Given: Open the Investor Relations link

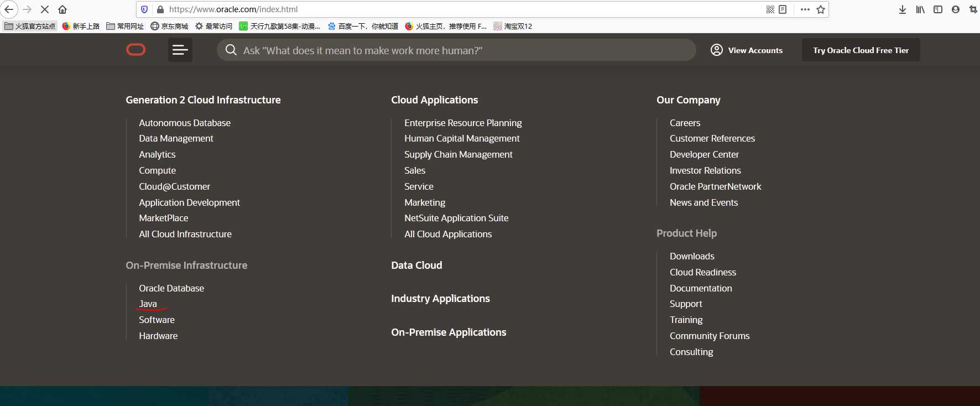Looking at the screenshot, I should pos(705,170).
